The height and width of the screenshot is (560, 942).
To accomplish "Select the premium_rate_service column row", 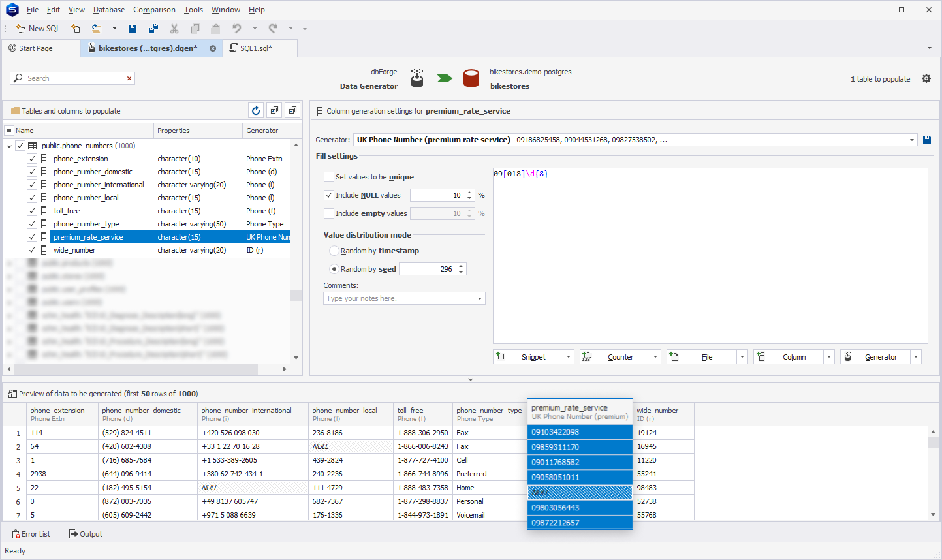I will [170, 237].
